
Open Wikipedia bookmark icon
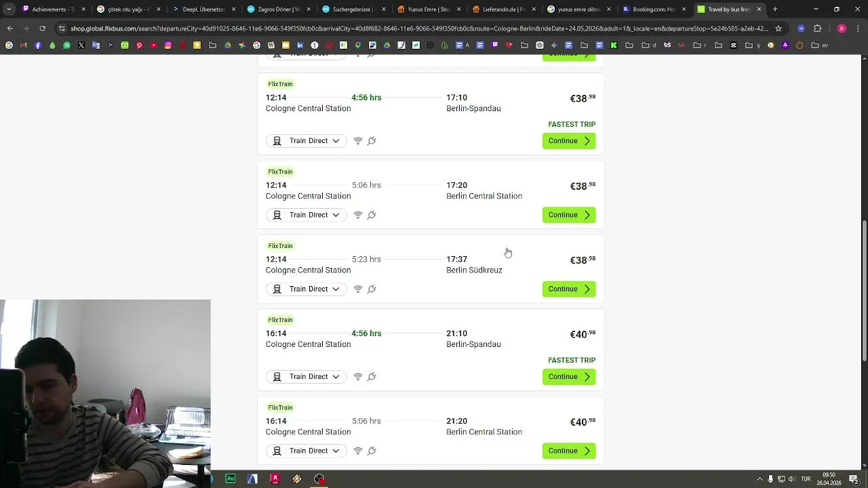click(271, 45)
